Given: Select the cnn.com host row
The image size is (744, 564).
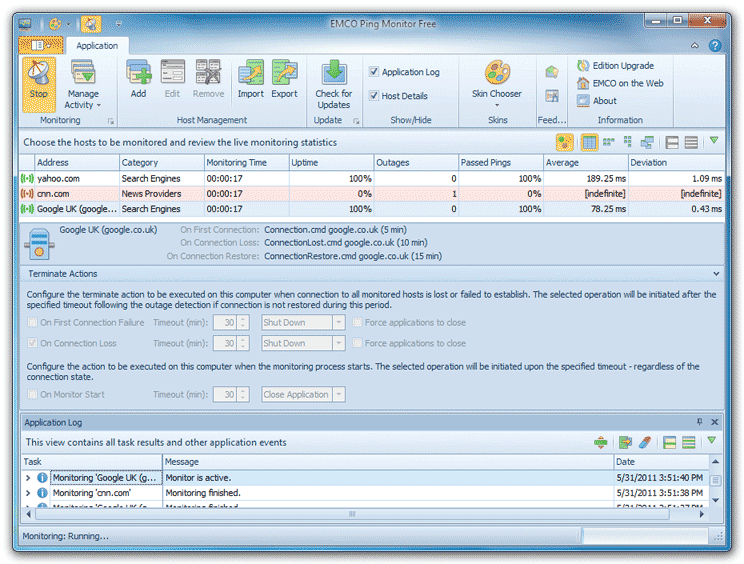Looking at the screenshot, I should [x=372, y=194].
